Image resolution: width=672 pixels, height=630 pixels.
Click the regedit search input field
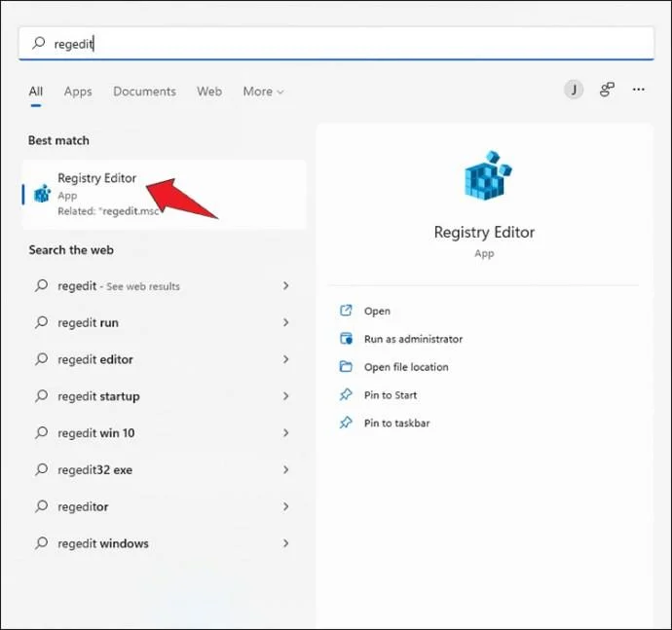tap(336, 43)
